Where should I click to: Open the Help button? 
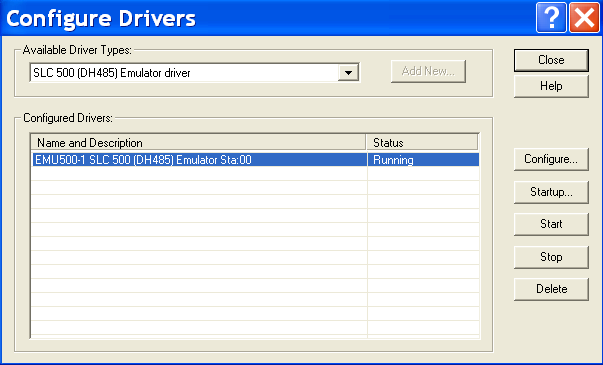551,86
